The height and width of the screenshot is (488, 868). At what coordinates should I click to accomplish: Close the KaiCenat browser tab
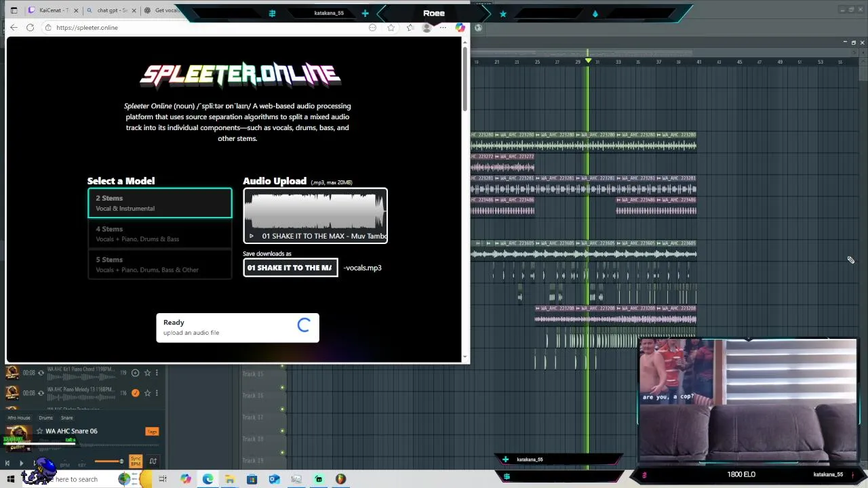(75, 10)
